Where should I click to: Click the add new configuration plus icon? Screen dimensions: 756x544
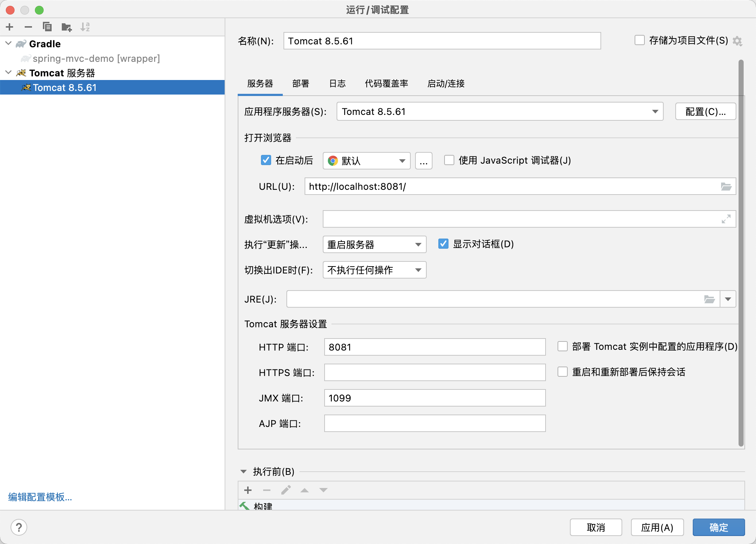tap(10, 27)
